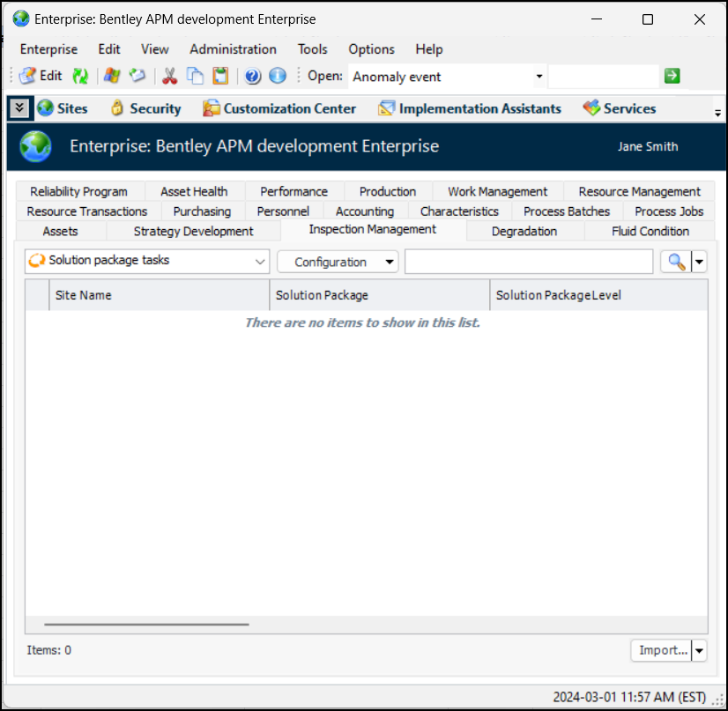This screenshot has width=728, height=711.
Task: Expand the search options arrow beside magnifier
Action: 699,263
